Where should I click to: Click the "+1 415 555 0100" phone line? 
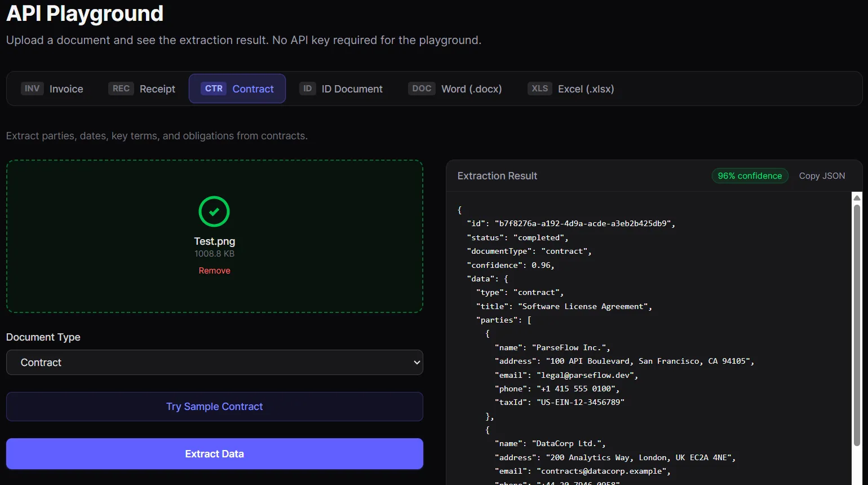click(557, 389)
